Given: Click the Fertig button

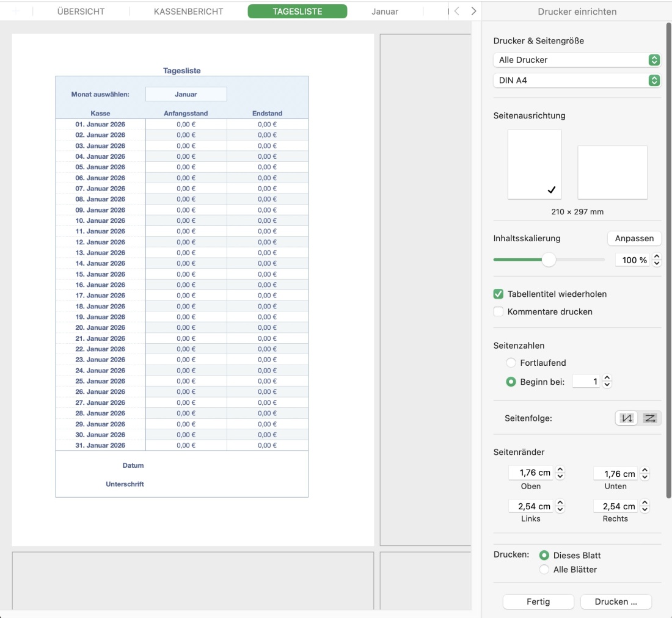Looking at the screenshot, I should (x=538, y=602).
